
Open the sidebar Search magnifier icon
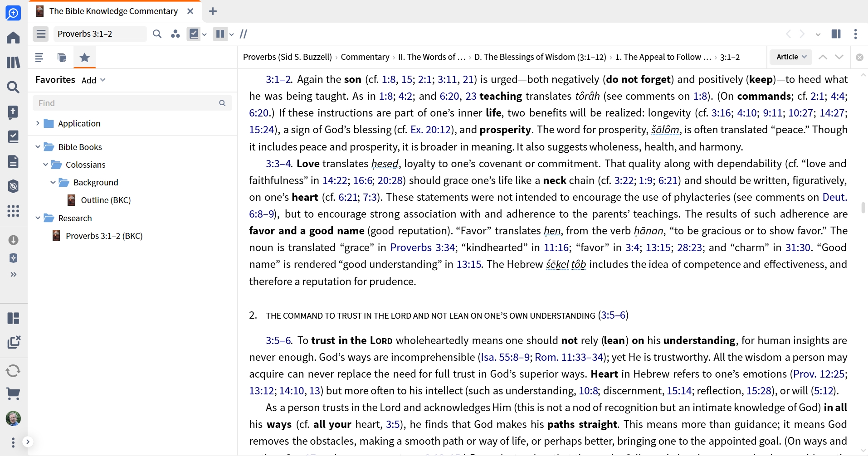coord(13,87)
